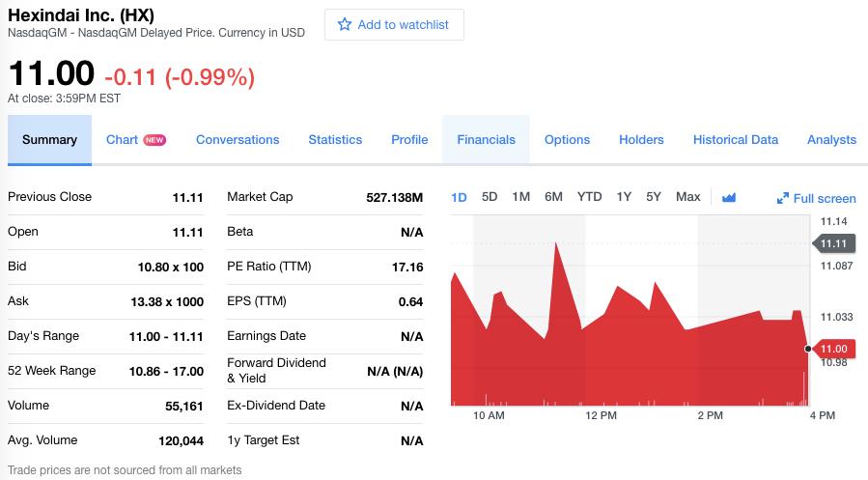Click the NEW badge beside Chart
Viewport: 868px width, 480px height.
154,140
